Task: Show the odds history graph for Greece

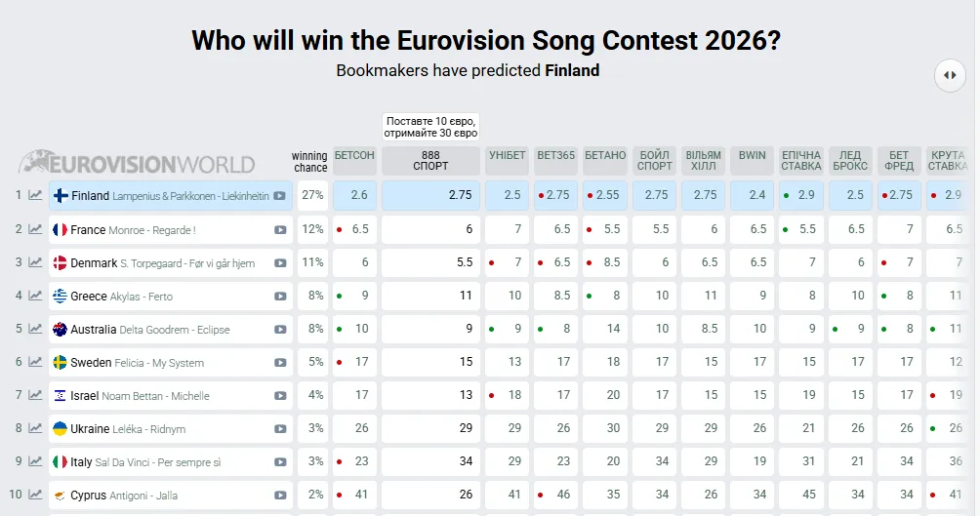Action: pos(35,296)
